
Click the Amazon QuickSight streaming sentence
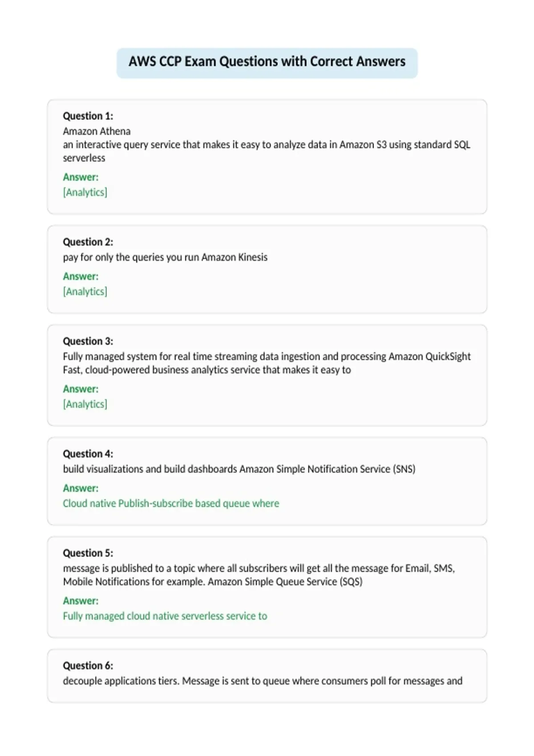267,357
